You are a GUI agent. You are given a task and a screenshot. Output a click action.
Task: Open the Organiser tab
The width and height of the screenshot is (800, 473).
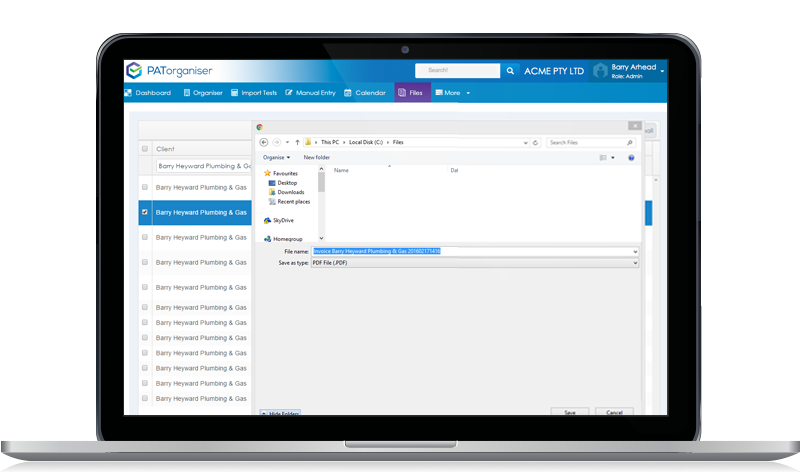[203, 93]
